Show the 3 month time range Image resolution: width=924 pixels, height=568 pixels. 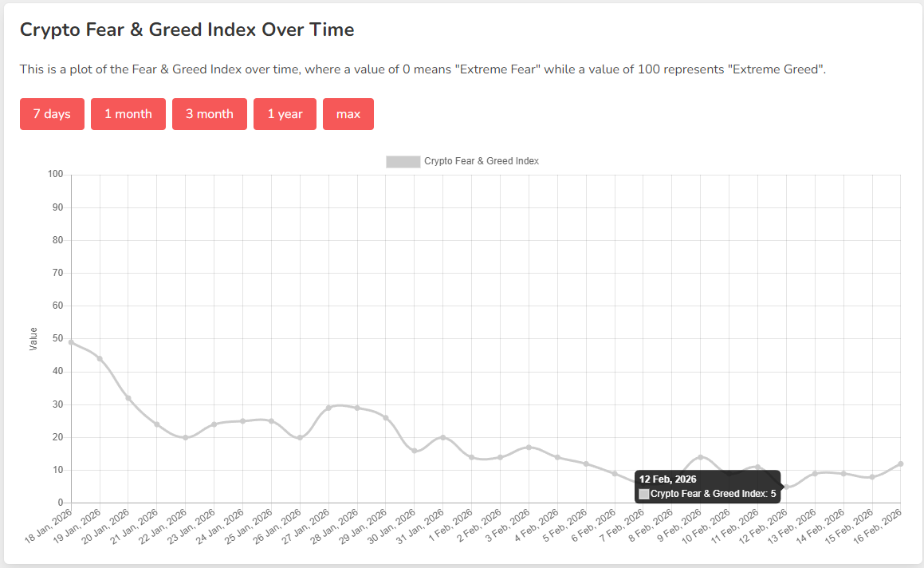209,114
